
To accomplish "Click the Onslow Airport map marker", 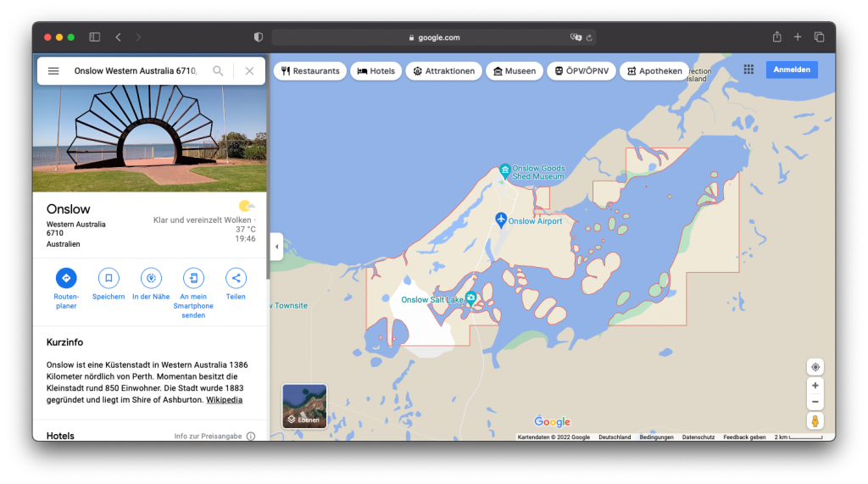I will pos(501,220).
